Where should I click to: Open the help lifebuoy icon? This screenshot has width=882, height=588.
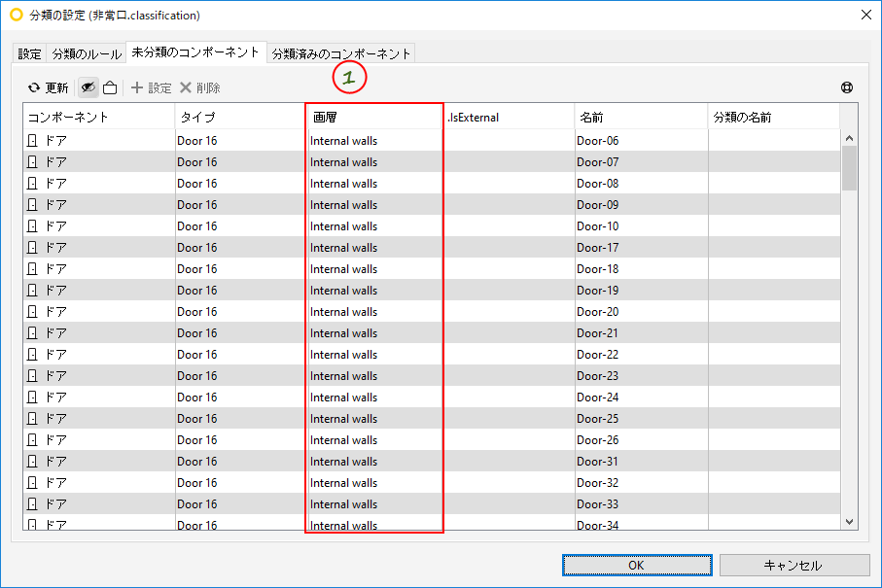click(847, 87)
